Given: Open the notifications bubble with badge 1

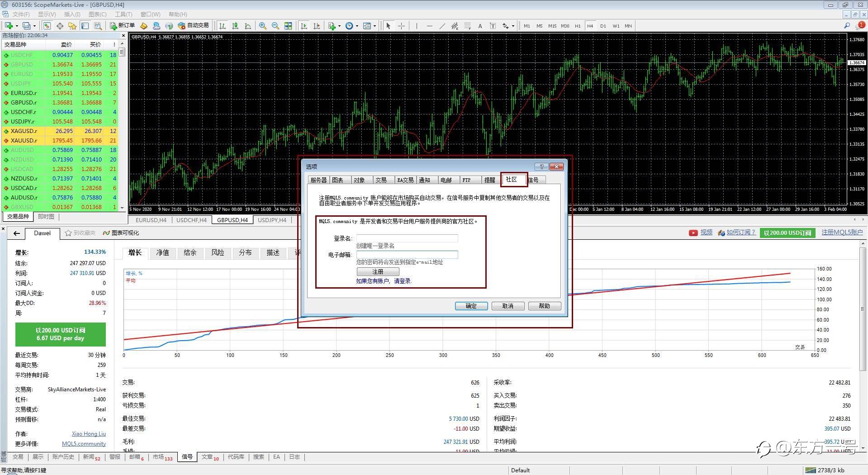Looking at the screenshot, I should (x=860, y=26).
